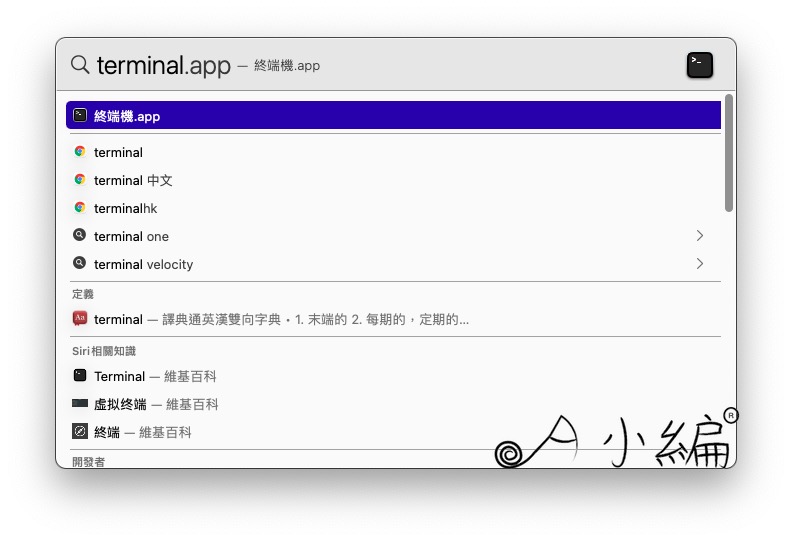The width and height of the screenshot is (792, 542).
Task: Click search icon beside "terminal velocity"
Action: point(79,263)
